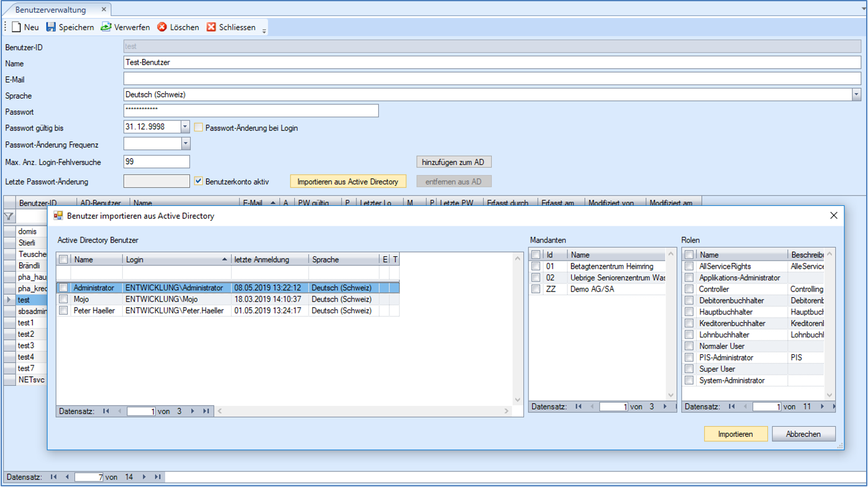Go to next record in Active Directory list
The image size is (868, 487).
point(192,411)
